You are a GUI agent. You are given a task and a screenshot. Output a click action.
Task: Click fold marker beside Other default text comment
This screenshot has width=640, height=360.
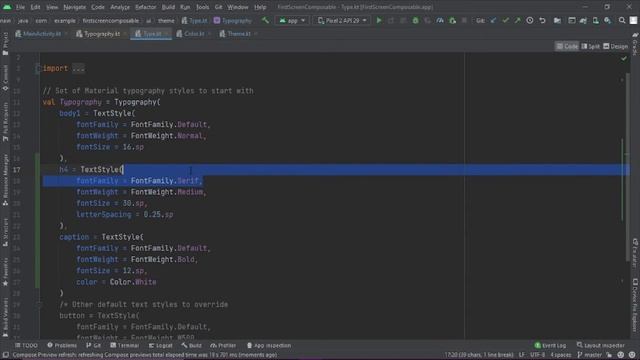pyautogui.click(x=38, y=304)
